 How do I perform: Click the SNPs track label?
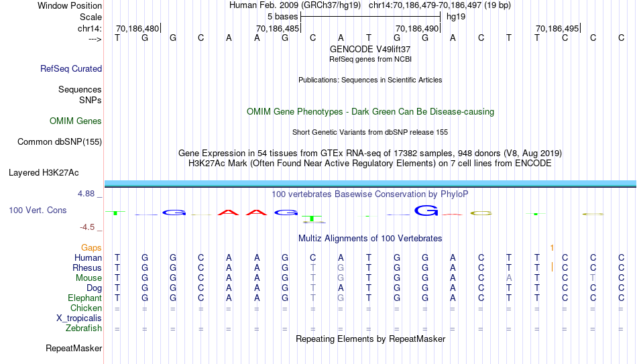(x=91, y=100)
